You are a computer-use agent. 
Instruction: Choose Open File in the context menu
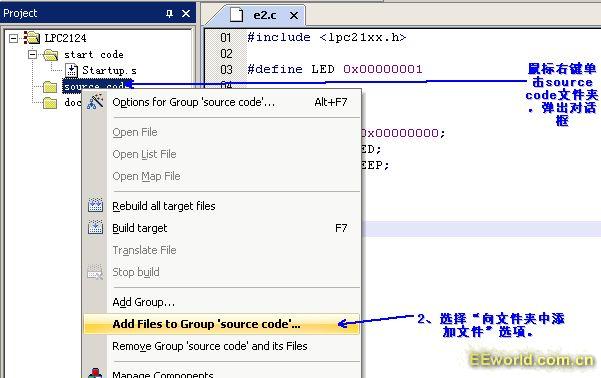click(222, 132)
